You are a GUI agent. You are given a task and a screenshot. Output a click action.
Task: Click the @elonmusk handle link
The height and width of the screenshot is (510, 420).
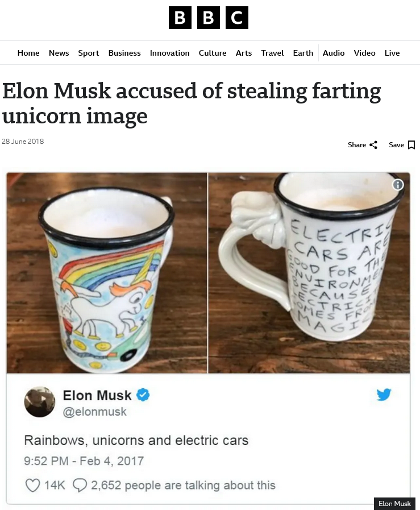pos(94,412)
